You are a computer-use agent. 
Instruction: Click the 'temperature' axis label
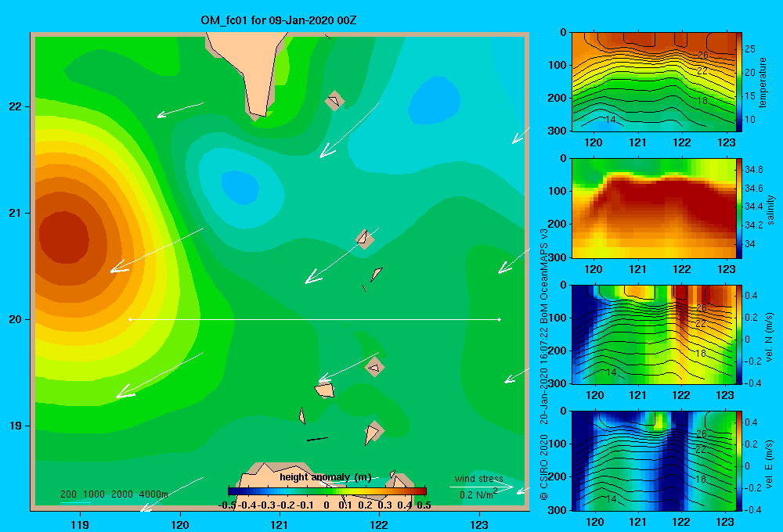(763, 82)
